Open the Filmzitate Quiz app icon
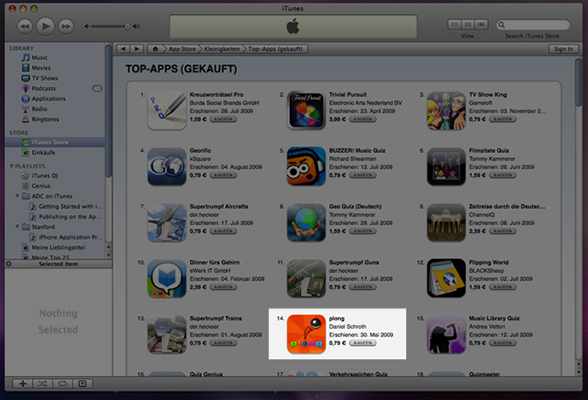The width and height of the screenshot is (588, 400). (x=446, y=166)
